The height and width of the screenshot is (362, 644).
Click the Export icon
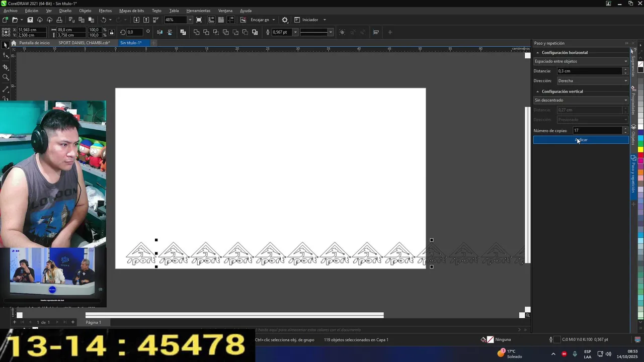tap(146, 20)
